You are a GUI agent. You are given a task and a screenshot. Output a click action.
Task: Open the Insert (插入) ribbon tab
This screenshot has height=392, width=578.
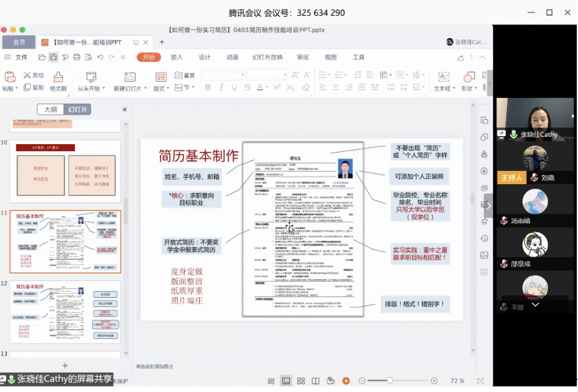click(x=177, y=57)
